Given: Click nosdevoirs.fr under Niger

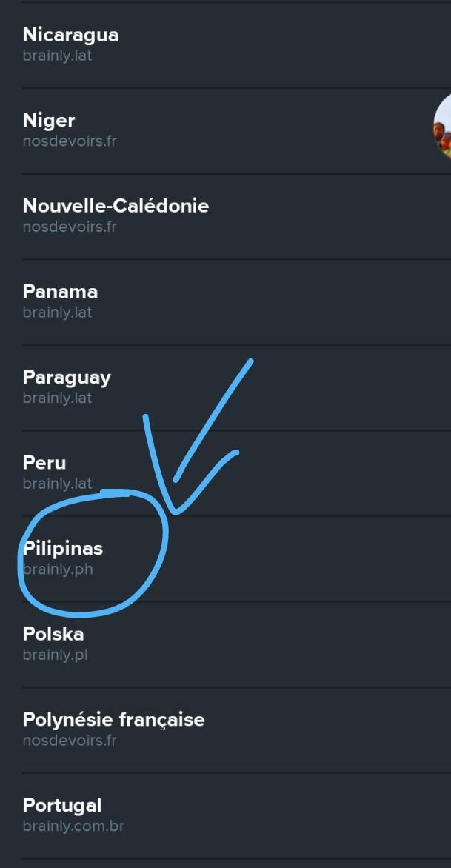Looking at the screenshot, I should point(70,141).
